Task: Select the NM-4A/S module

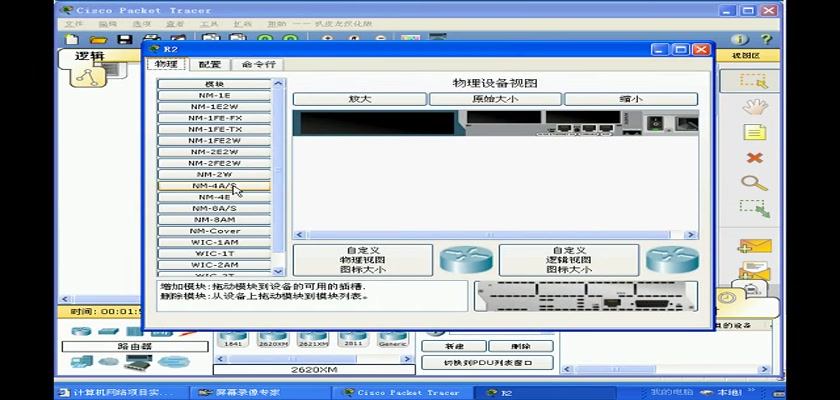Action: click(215, 186)
